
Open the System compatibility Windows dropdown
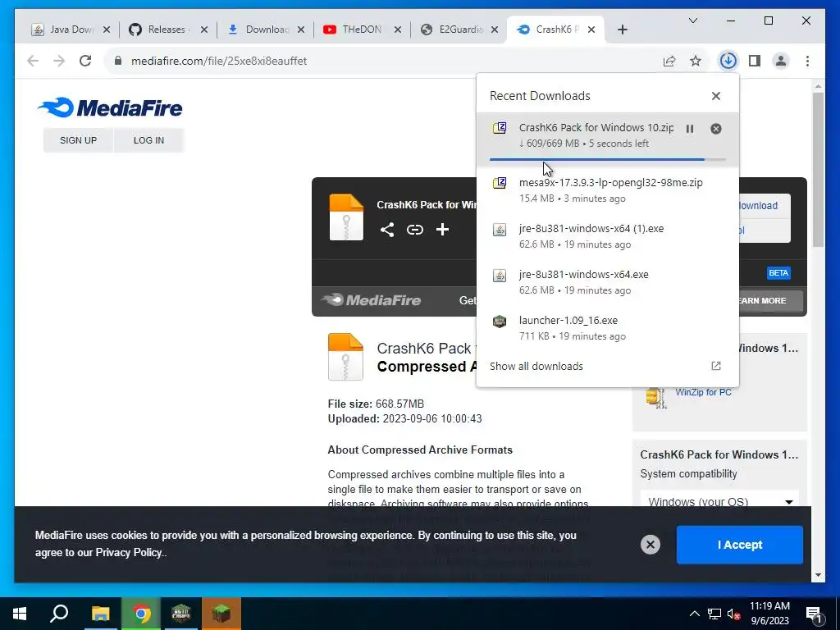719,501
